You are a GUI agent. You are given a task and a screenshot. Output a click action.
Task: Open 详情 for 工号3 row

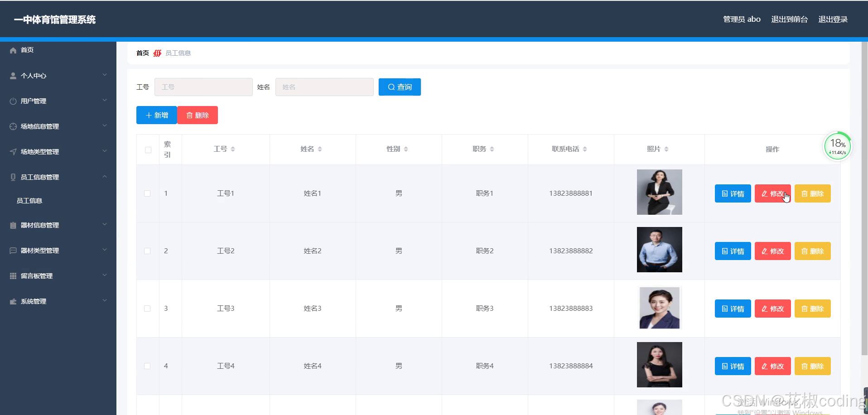(x=733, y=309)
